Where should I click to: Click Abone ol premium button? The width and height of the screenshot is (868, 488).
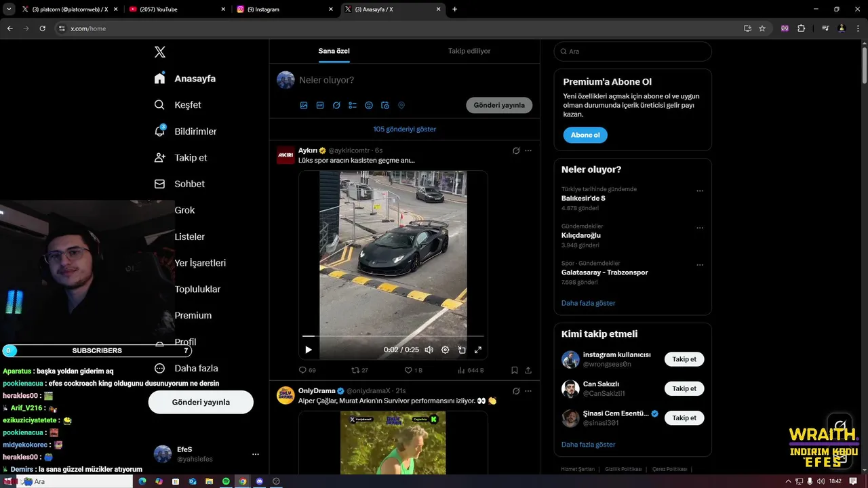click(585, 135)
